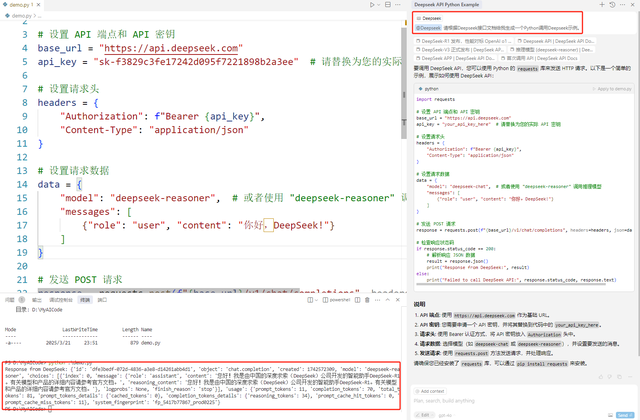Maximize the panel with the up chevron

click(388, 300)
